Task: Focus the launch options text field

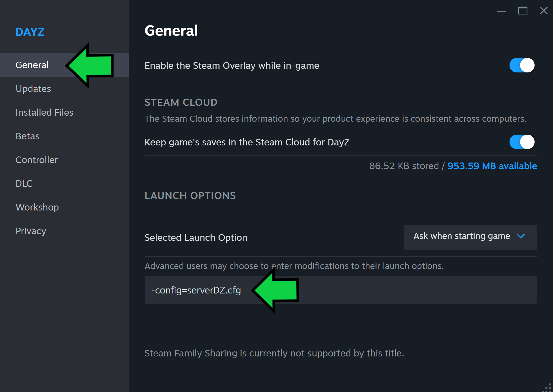Action: coord(395,290)
